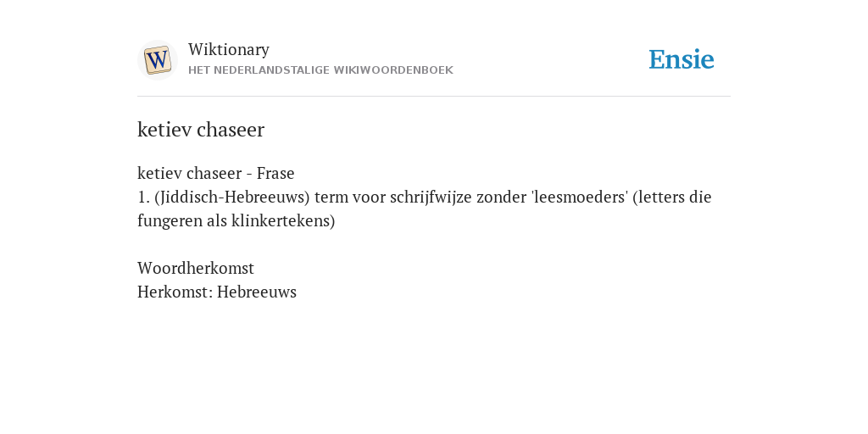Click the word 'Frase' in the definition
This screenshot has width=868, height=434.
pos(275,173)
